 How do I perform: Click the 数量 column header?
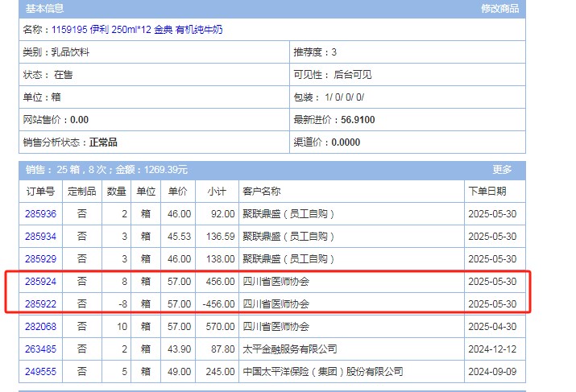click(117, 192)
